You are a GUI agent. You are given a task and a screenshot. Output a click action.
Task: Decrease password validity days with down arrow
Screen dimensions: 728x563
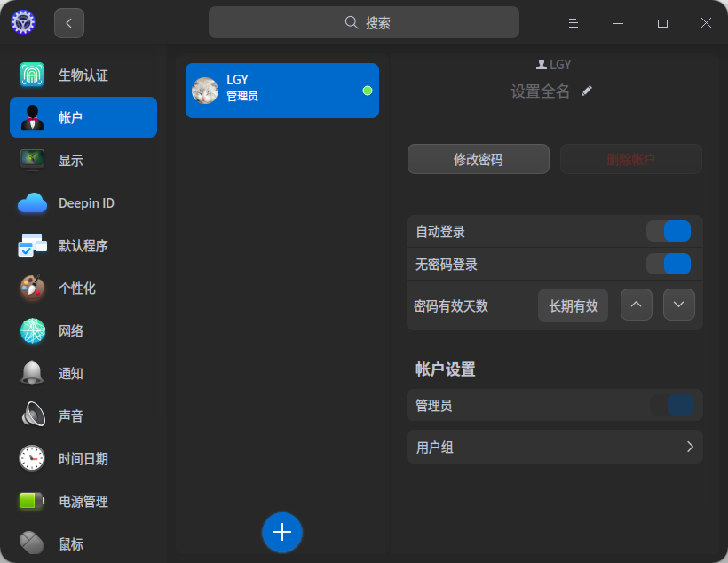tap(678, 305)
